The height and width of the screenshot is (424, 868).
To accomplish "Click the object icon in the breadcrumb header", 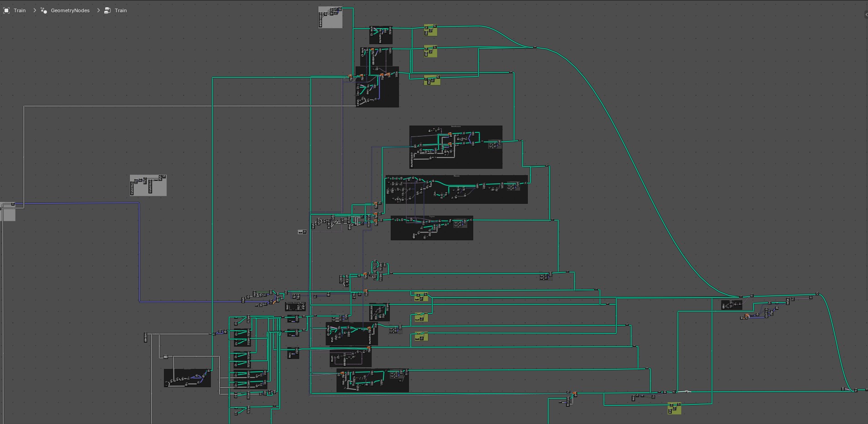I will click(x=6, y=10).
